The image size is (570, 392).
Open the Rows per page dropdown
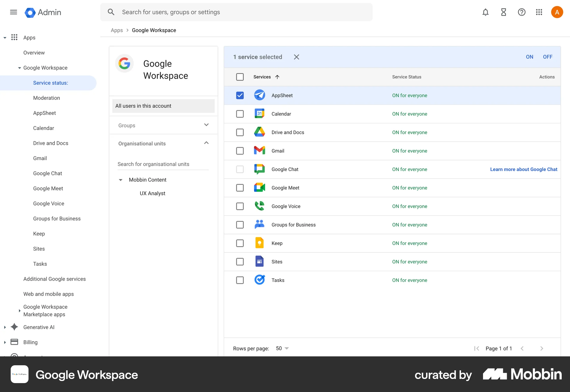pos(281,348)
